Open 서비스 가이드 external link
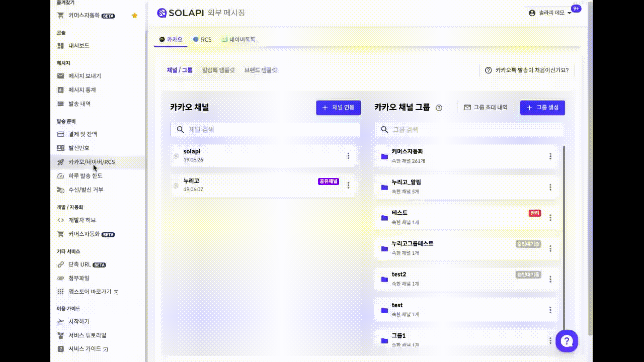The image size is (644, 362). tap(88, 349)
